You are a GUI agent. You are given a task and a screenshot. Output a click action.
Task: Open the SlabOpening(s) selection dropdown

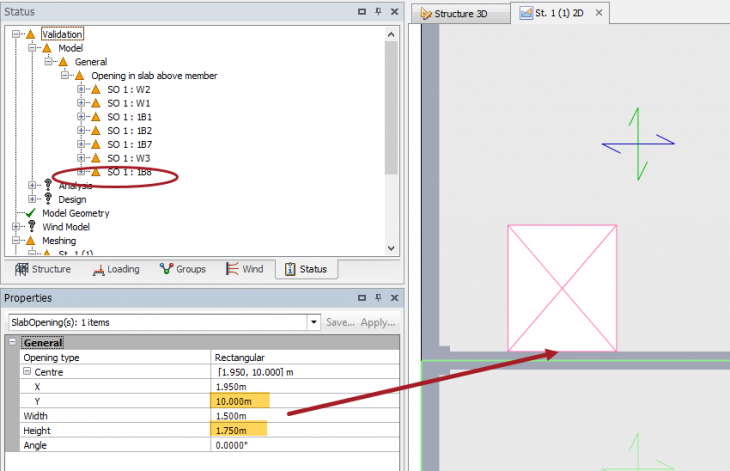pos(314,322)
